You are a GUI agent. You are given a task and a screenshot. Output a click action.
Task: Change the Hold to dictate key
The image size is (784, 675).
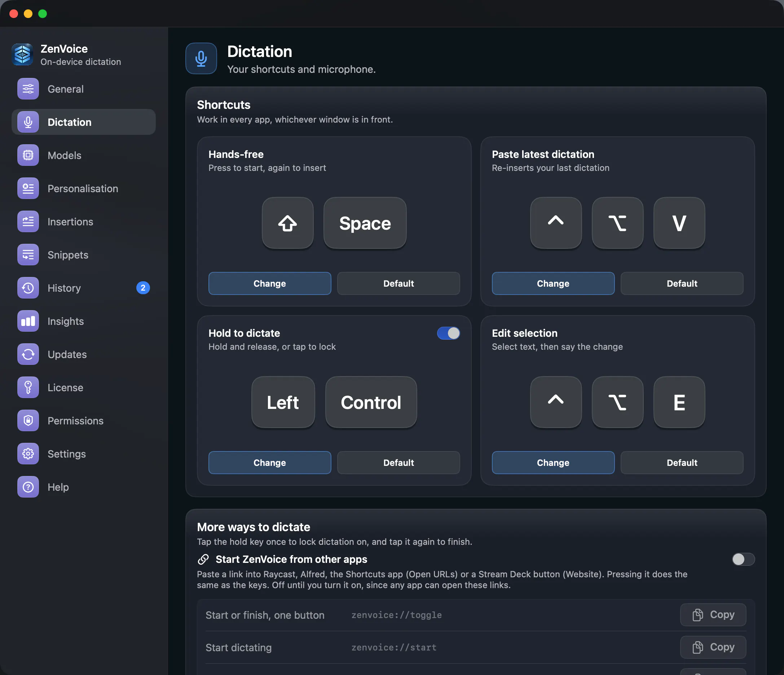tap(270, 462)
